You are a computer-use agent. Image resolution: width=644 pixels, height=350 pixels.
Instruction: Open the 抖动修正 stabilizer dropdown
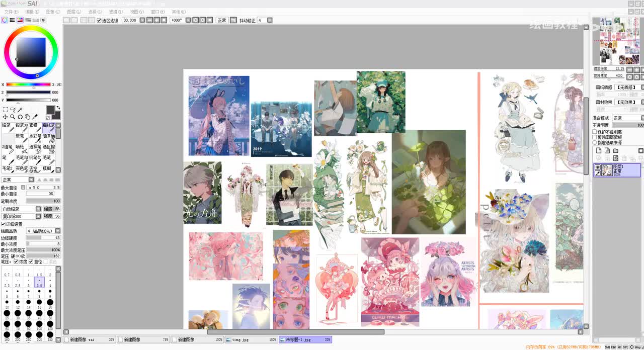tap(270, 20)
